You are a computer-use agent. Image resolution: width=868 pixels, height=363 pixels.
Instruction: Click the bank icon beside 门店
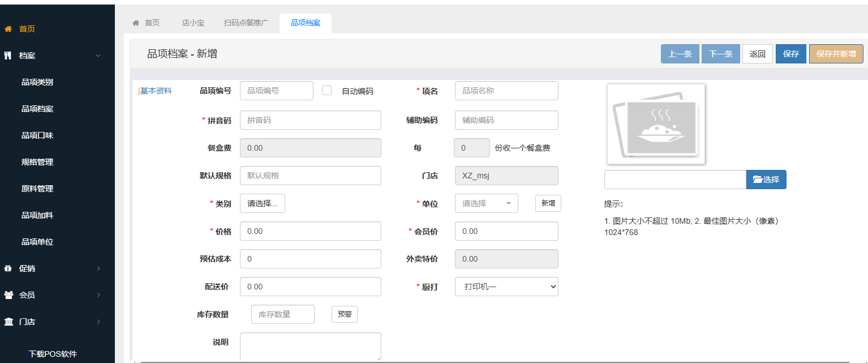8,322
